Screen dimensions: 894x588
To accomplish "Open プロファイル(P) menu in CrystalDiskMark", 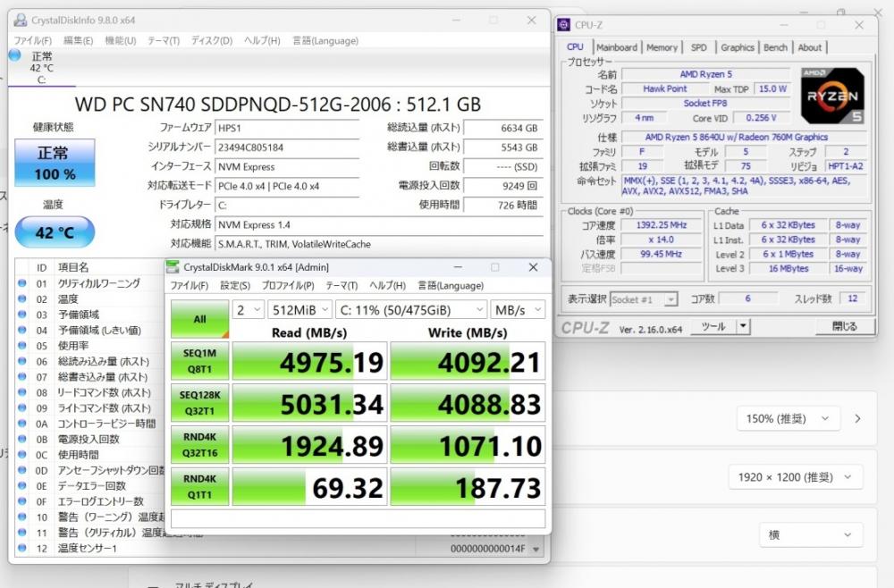I will pyautogui.click(x=287, y=285).
